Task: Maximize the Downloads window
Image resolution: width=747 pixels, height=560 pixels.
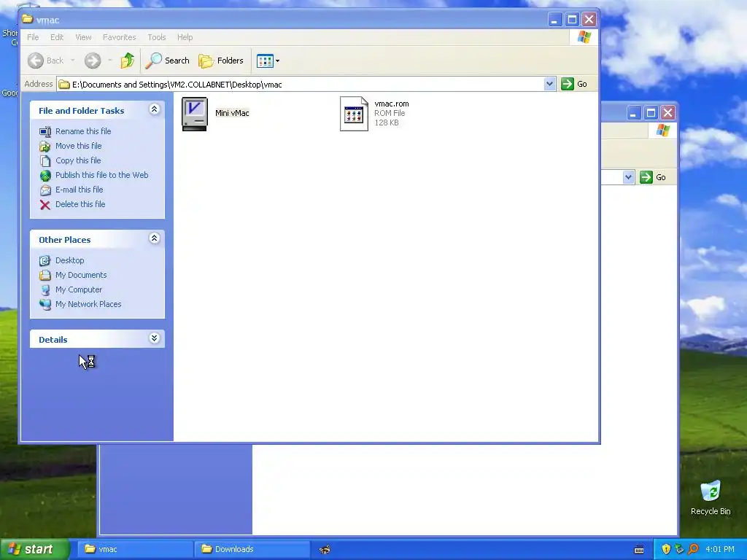Action: coord(651,113)
